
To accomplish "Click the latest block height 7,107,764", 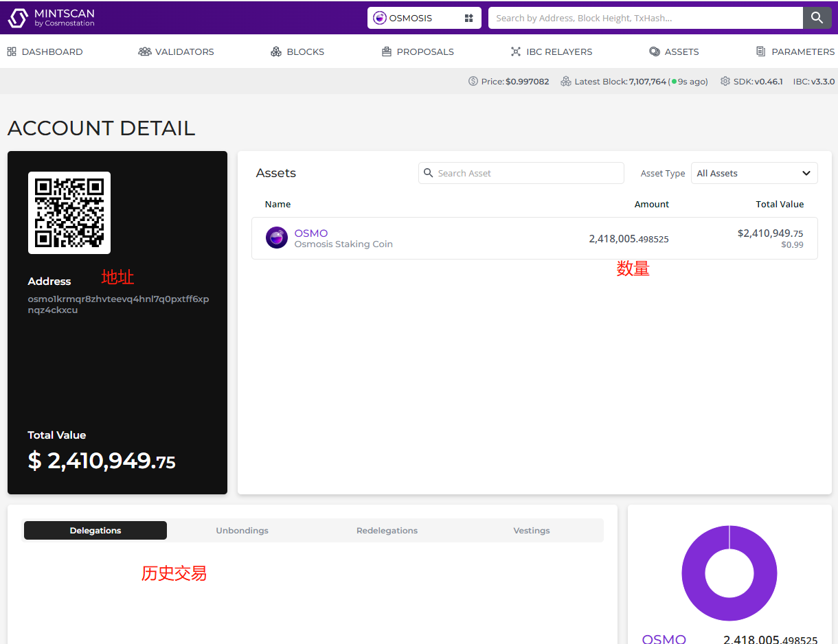I will click(647, 82).
